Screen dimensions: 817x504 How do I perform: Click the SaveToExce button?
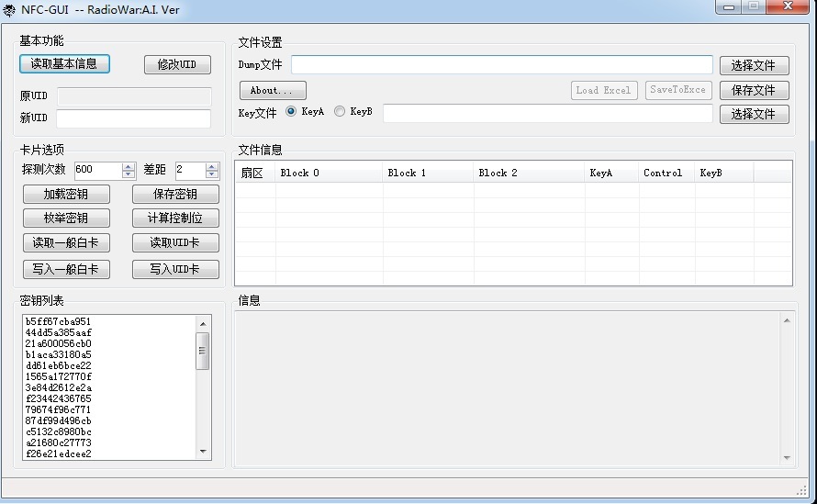[678, 90]
